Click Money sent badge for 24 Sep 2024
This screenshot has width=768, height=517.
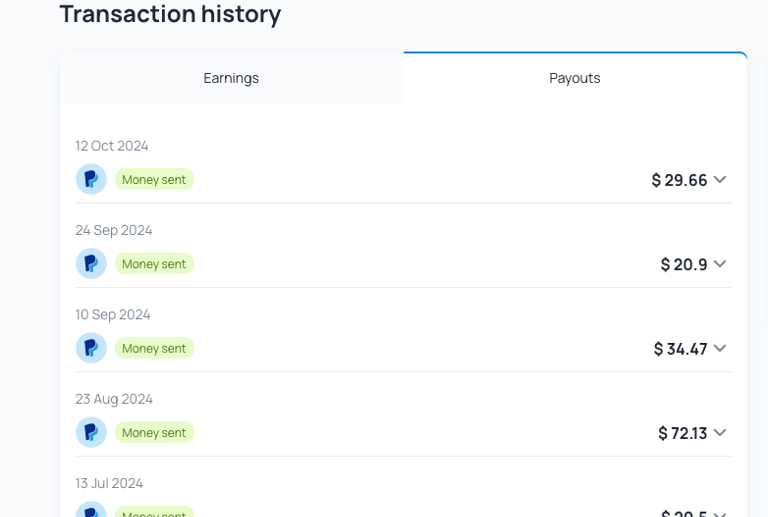[x=154, y=264]
